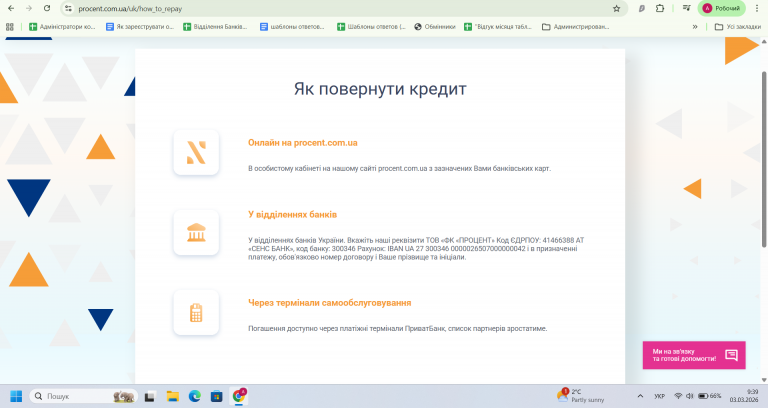This screenshot has width=768, height=408.
Task: Open the Обмінники bookmark
Action: point(435,27)
